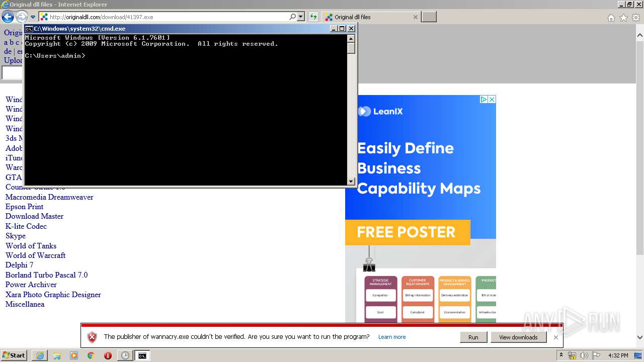Open Windows Media Player taskbar icon

pyautogui.click(x=74, y=355)
